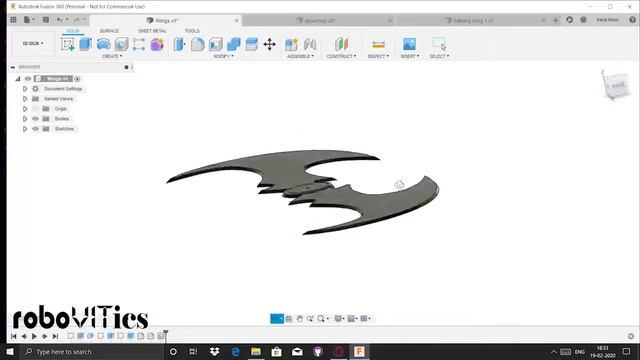Open timeline settings gear
Image resolution: width=640 pixels, height=360 pixels.
tap(631, 336)
